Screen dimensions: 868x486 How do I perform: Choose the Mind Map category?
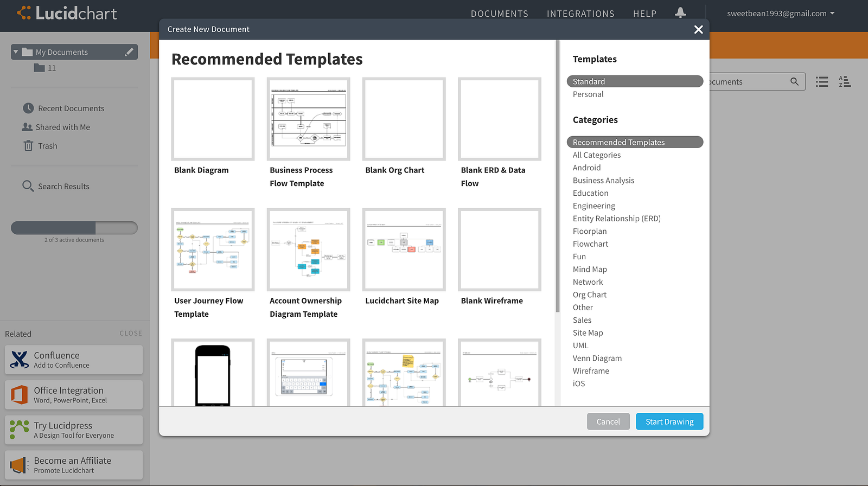click(590, 270)
